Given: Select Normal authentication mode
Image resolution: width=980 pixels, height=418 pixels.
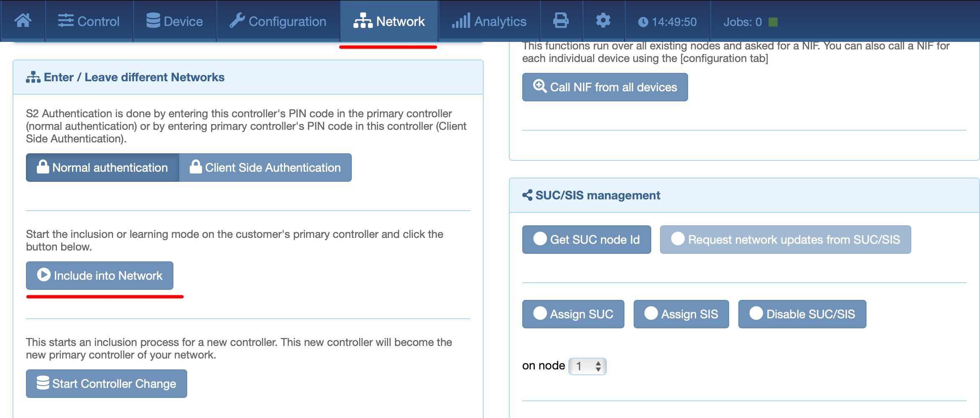Looking at the screenshot, I should tap(102, 168).
